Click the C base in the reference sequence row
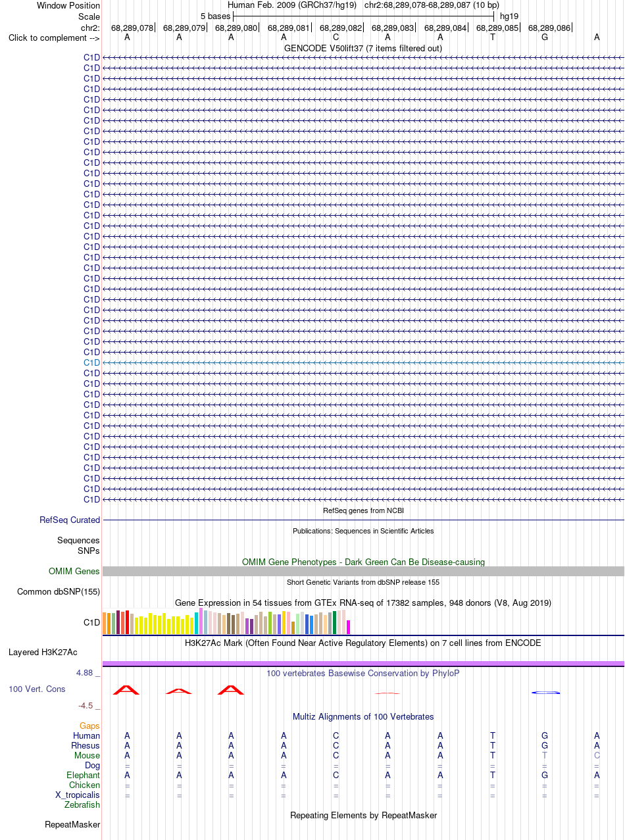 pyautogui.click(x=336, y=37)
